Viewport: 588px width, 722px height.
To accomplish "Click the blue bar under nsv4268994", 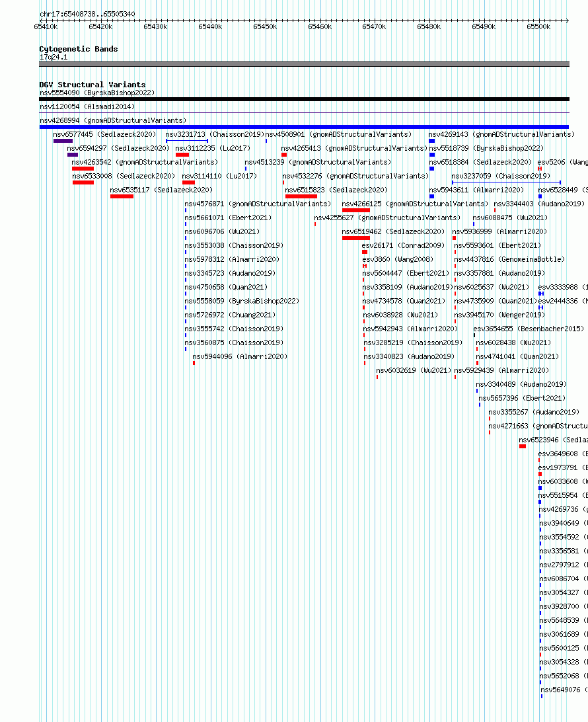I will (304, 127).
